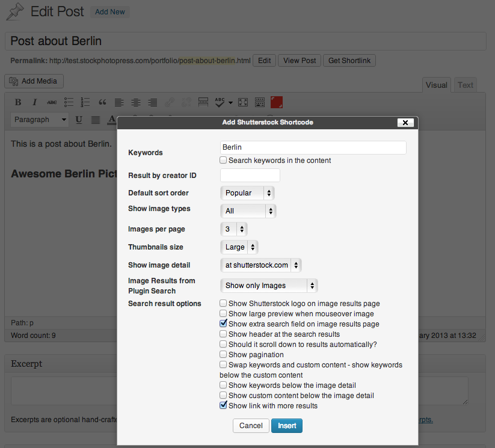
Task: Click the red Shutterstock shortcode icon
Action: pyautogui.click(x=277, y=102)
